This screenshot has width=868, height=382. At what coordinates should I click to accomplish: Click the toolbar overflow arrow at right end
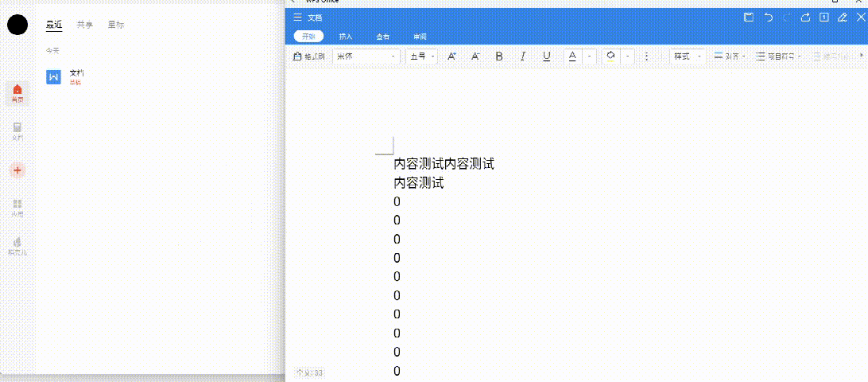(x=862, y=56)
